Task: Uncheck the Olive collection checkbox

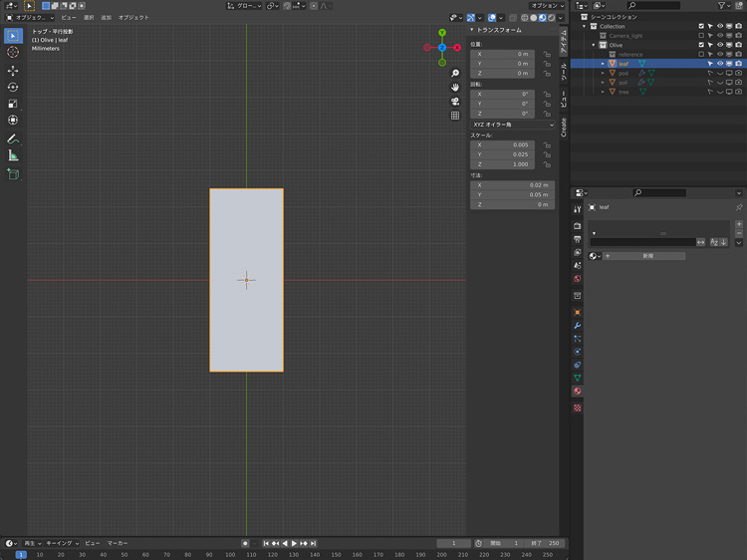Action: pos(701,45)
